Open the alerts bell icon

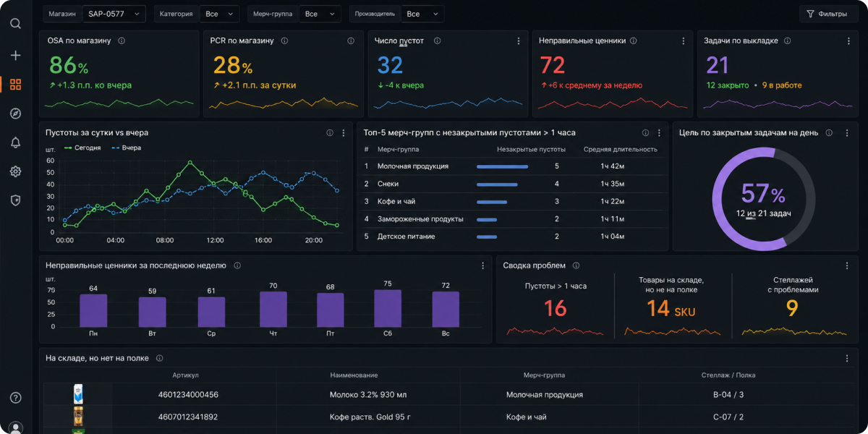tap(15, 142)
